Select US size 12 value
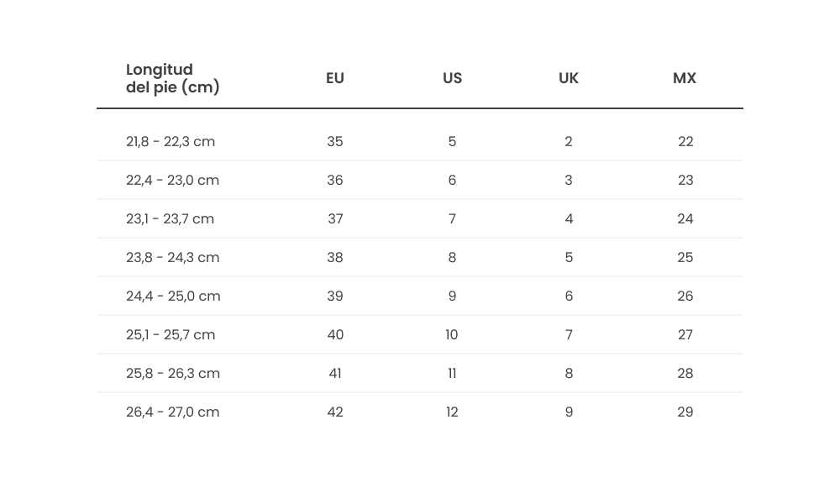Screen dimensions: 840x504 pos(452,412)
